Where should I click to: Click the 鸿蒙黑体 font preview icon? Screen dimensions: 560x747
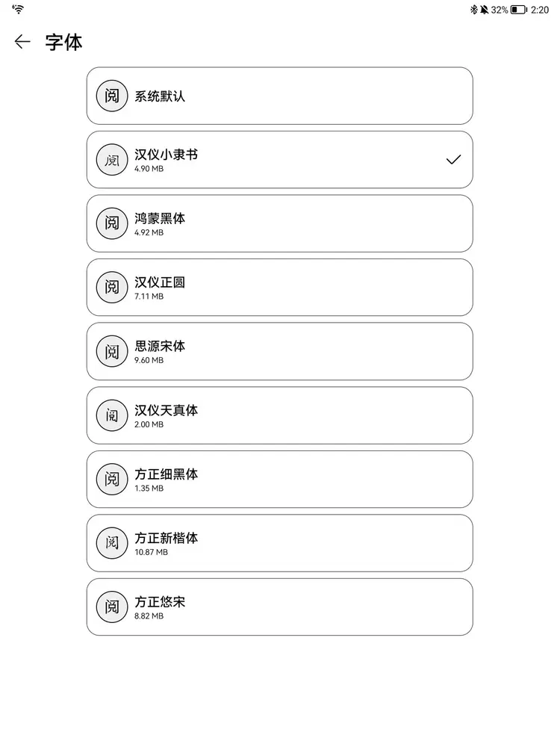coord(112,223)
